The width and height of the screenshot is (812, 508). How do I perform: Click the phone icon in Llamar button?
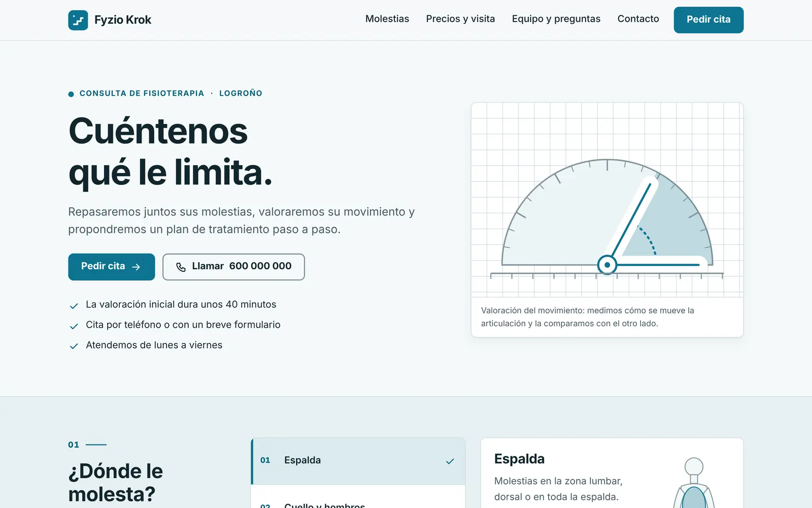click(x=181, y=267)
